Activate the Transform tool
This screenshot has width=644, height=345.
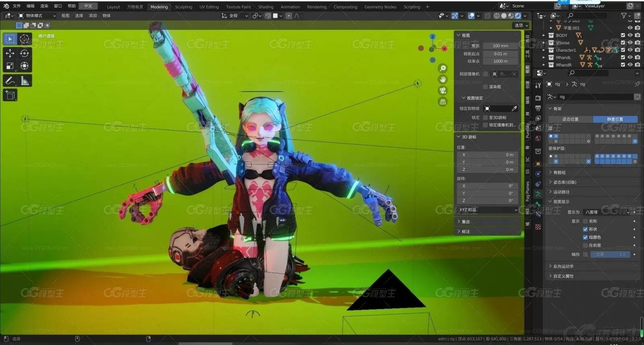tap(25, 66)
